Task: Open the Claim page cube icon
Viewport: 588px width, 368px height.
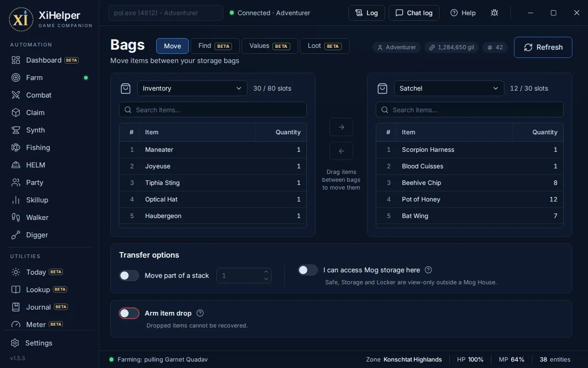Action: 49,113
